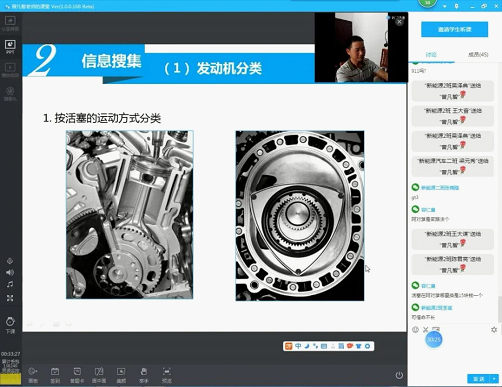Screen dimensions: 502x387
Task: Open the picture-in-picture icon in bottom toolbar
Action: point(99,375)
